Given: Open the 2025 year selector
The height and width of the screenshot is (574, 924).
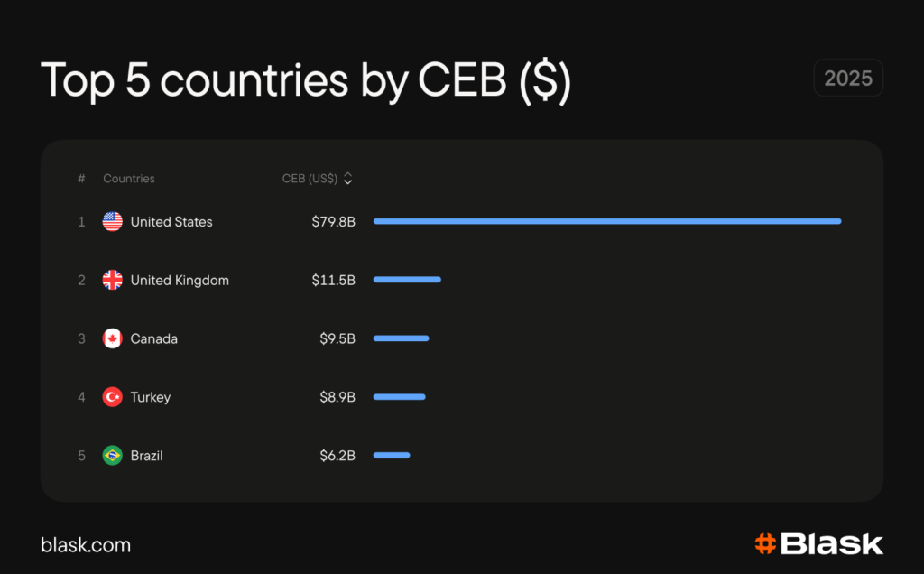Looking at the screenshot, I should 847,79.
